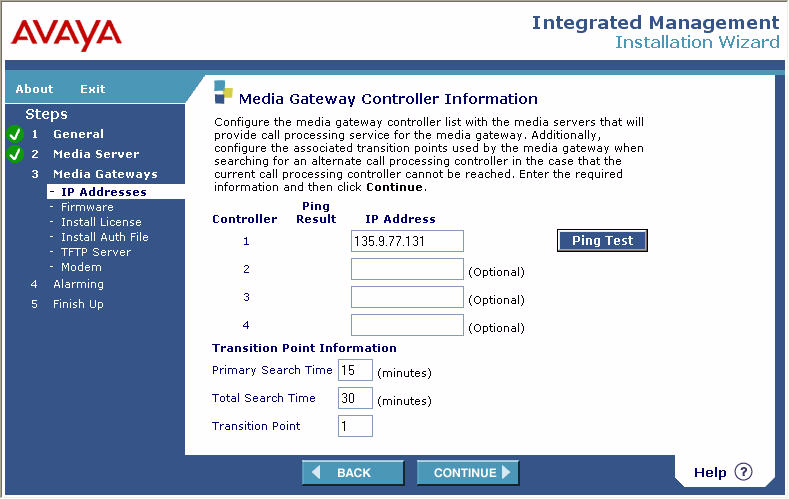This screenshot has width=789, height=499.
Task: Run the Ping Test
Action: tap(602, 240)
